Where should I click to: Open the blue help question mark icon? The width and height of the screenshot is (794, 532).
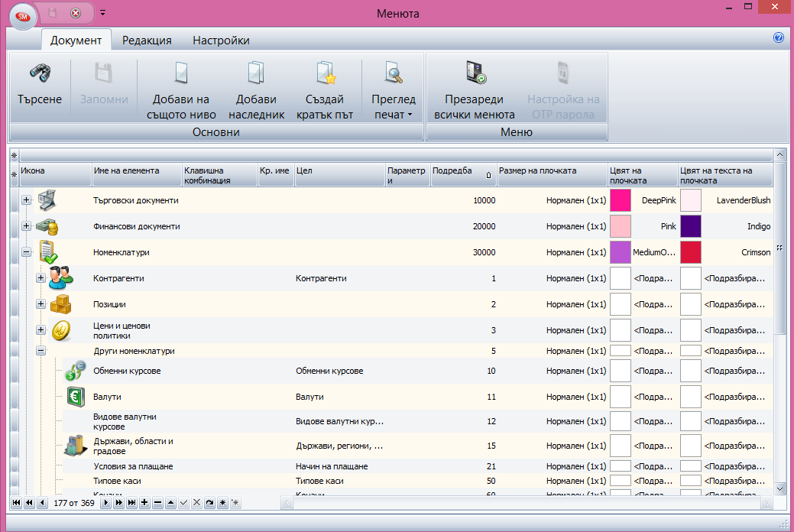778,37
